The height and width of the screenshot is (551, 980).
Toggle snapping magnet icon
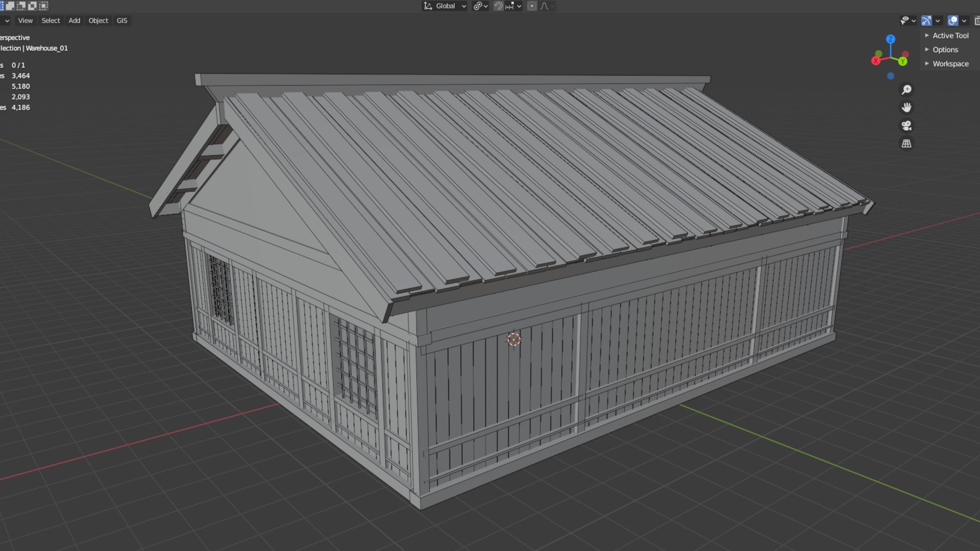click(498, 6)
